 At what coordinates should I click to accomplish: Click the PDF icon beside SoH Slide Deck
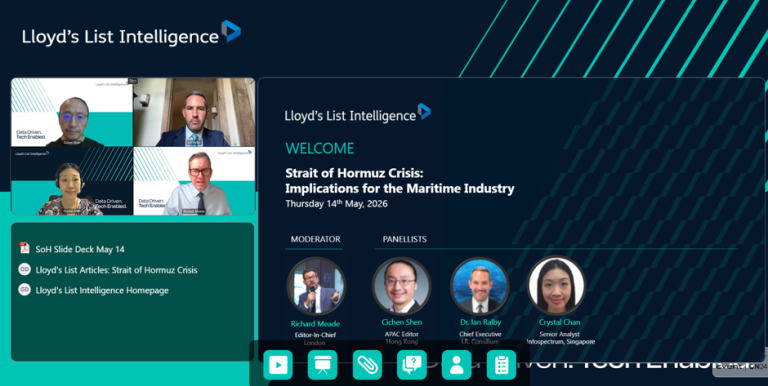point(24,248)
